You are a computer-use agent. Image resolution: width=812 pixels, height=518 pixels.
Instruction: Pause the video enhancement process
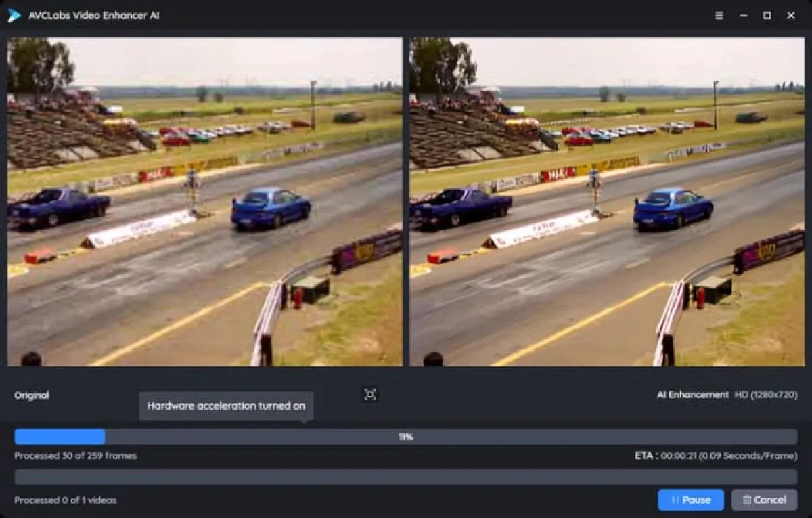coord(692,500)
